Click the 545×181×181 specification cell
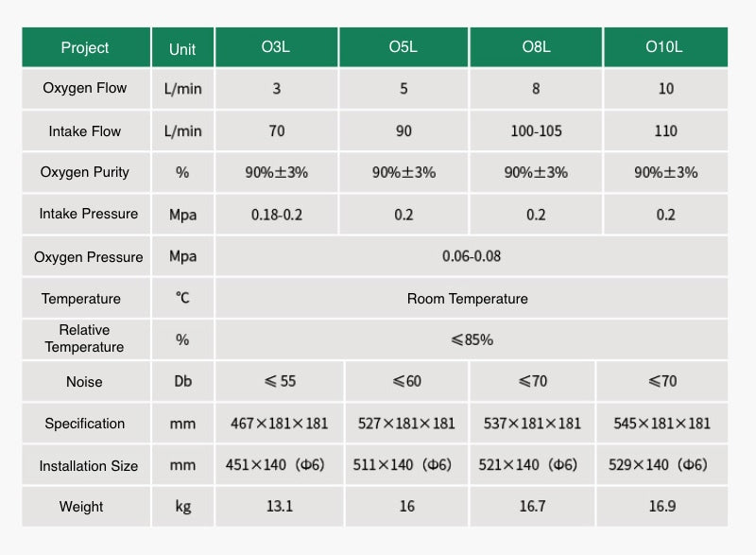Screen dimensions: 756x555 tap(661, 424)
